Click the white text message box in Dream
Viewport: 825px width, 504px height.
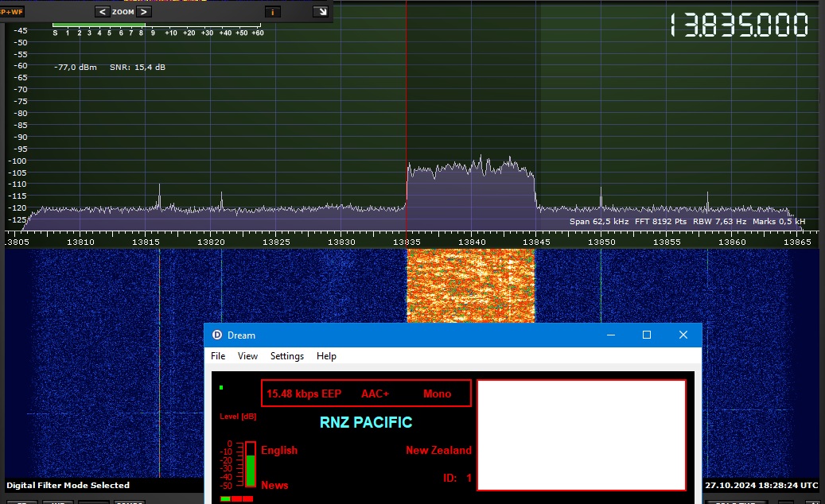[582, 435]
